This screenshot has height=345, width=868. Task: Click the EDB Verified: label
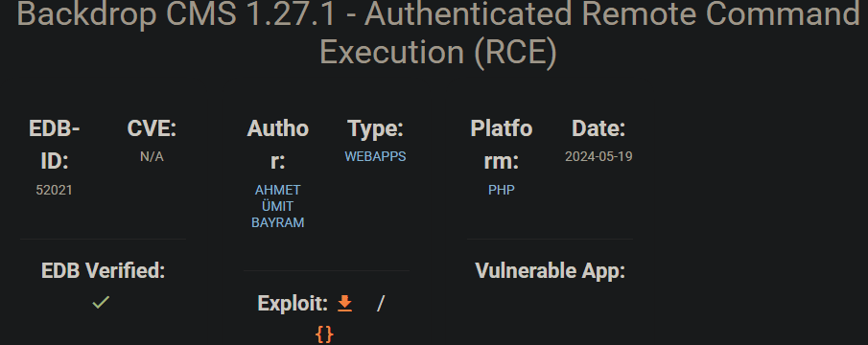pyautogui.click(x=103, y=271)
